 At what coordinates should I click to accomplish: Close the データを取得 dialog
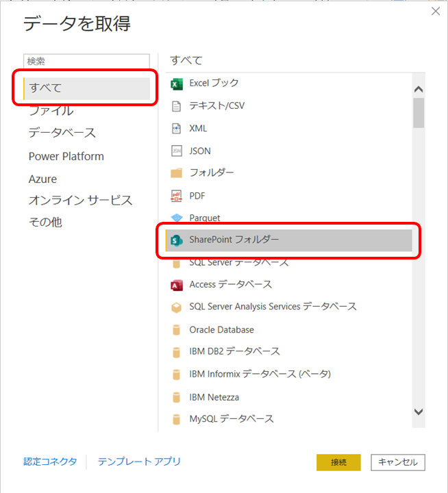[x=436, y=12]
